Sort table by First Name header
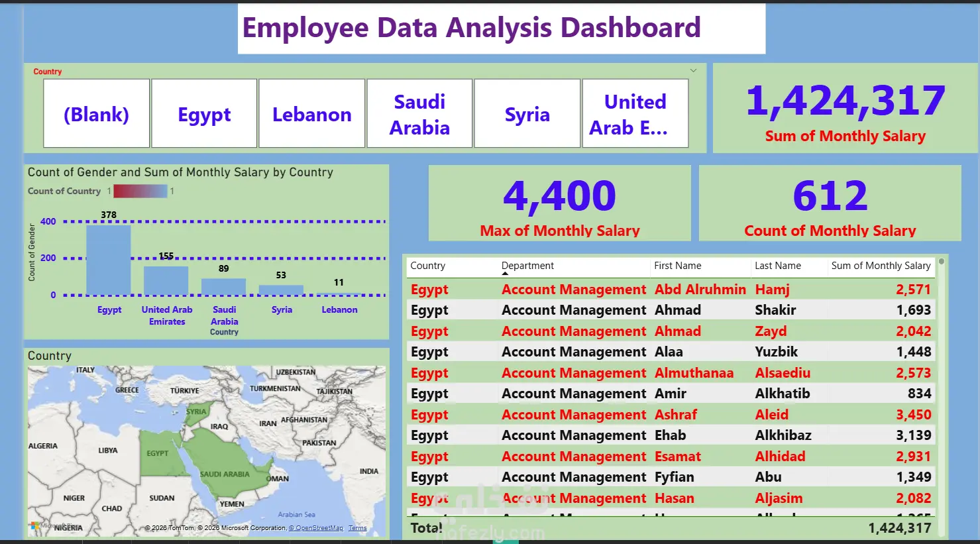Viewport: 980px width, 544px height. (677, 266)
